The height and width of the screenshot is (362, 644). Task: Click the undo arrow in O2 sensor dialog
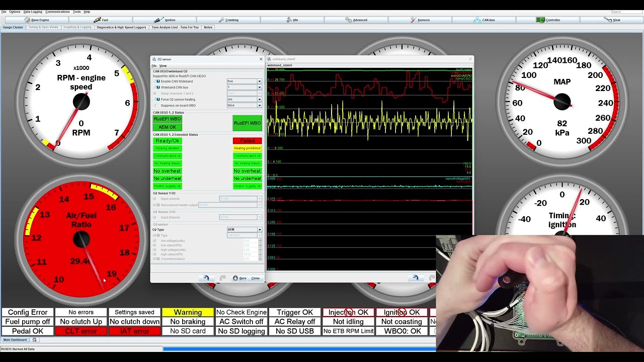[206, 278]
